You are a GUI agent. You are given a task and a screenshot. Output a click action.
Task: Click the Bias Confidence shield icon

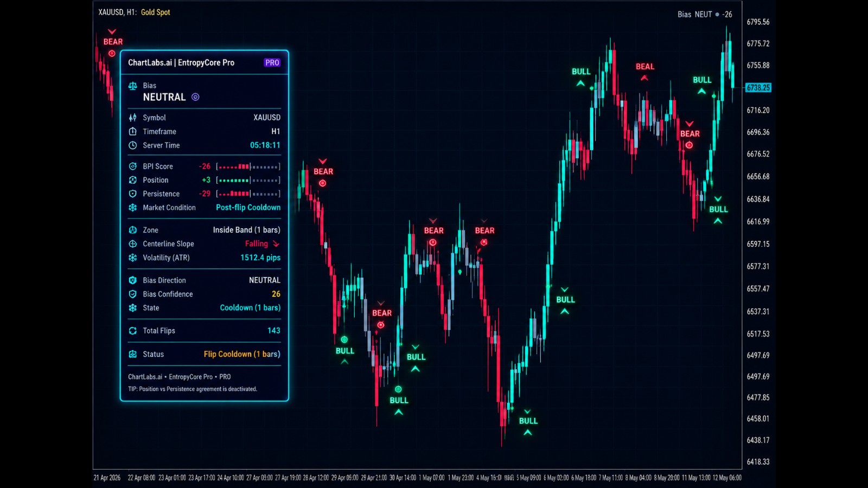coord(133,294)
